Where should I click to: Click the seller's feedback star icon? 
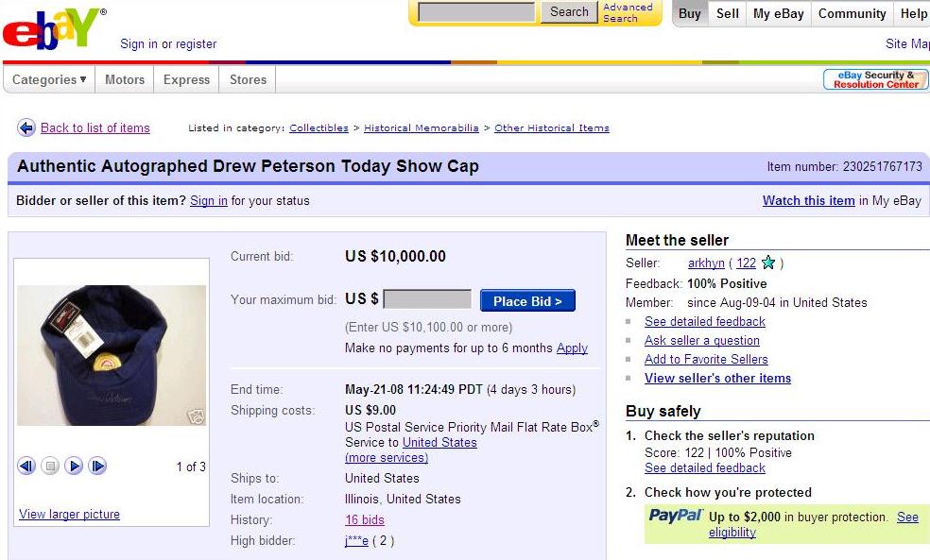coord(768,263)
